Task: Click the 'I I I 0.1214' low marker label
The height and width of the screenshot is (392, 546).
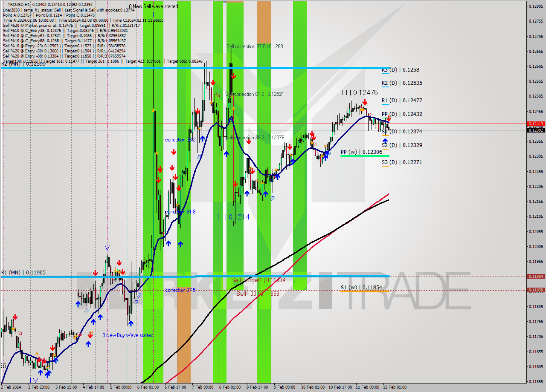Action: 233,217
